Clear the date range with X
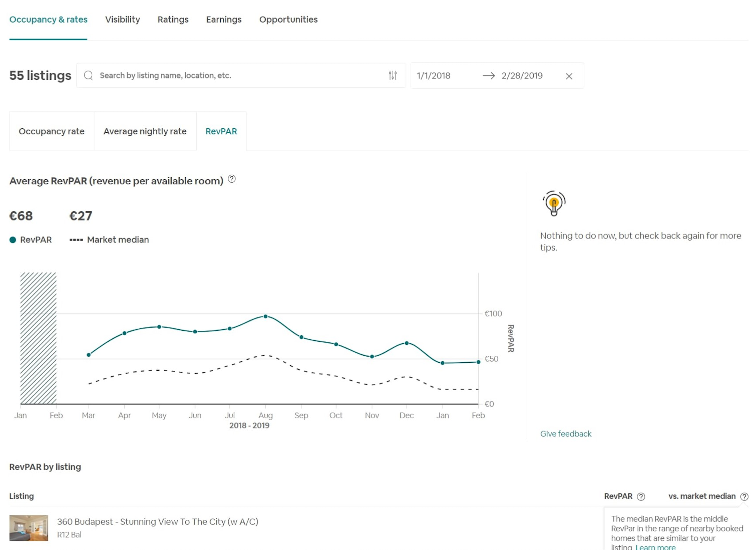Image resolution: width=756 pixels, height=550 pixels. [569, 76]
